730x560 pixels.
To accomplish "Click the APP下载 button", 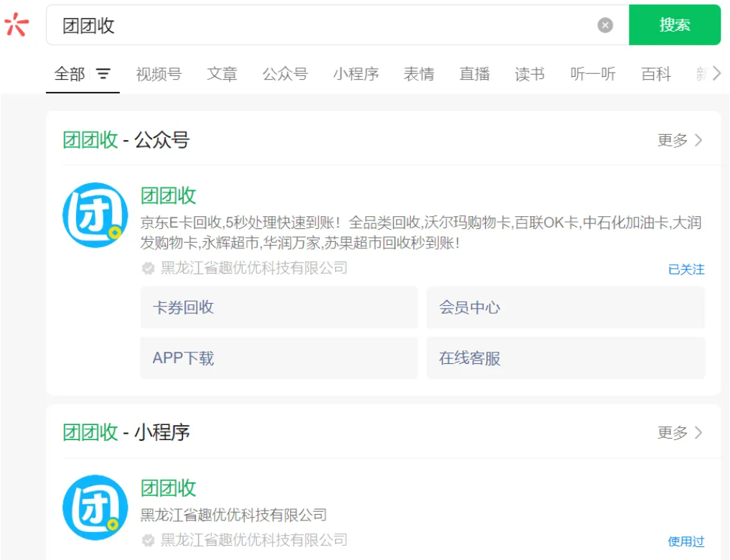I will (279, 358).
